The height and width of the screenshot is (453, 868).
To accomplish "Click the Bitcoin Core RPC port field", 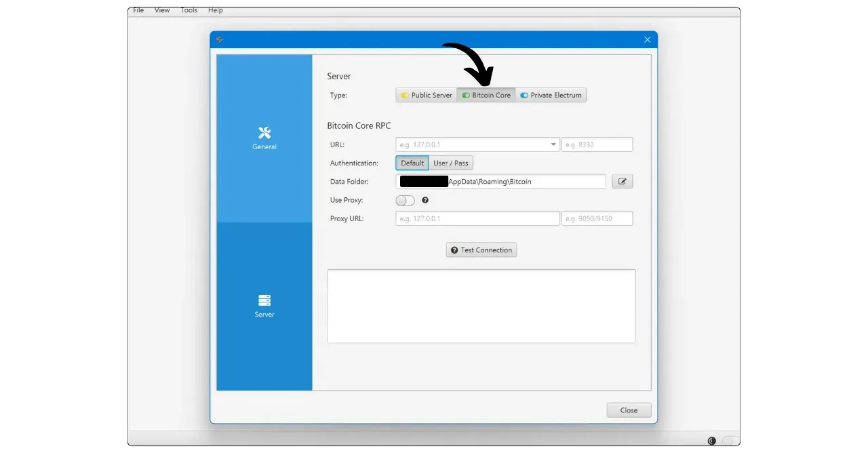I will click(597, 144).
